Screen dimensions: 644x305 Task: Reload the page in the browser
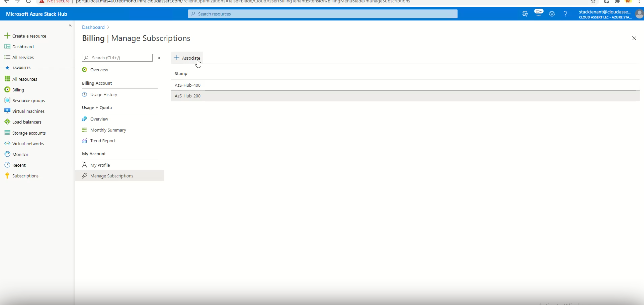[28, 1]
